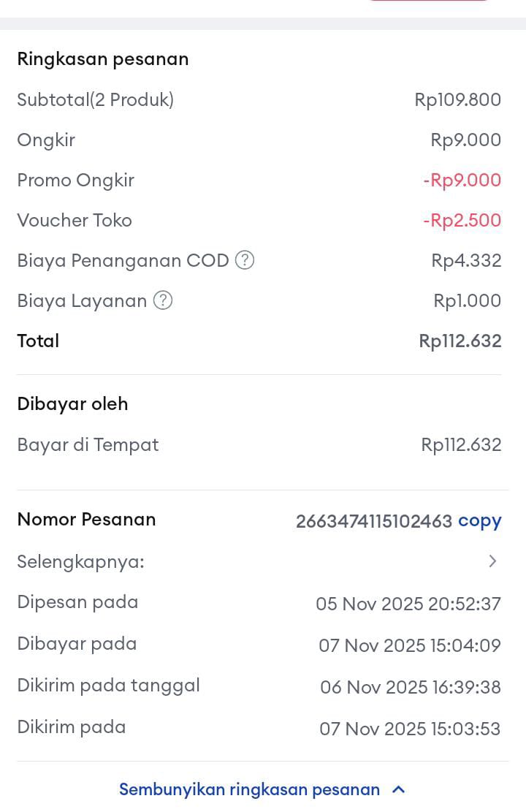526x812 pixels.
Task: Tap the Bayar di Tempat label
Action: tap(88, 444)
